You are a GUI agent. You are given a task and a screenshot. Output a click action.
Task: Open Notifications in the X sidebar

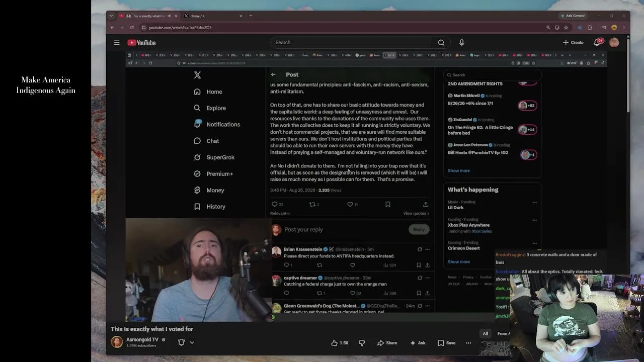point(217,125)
